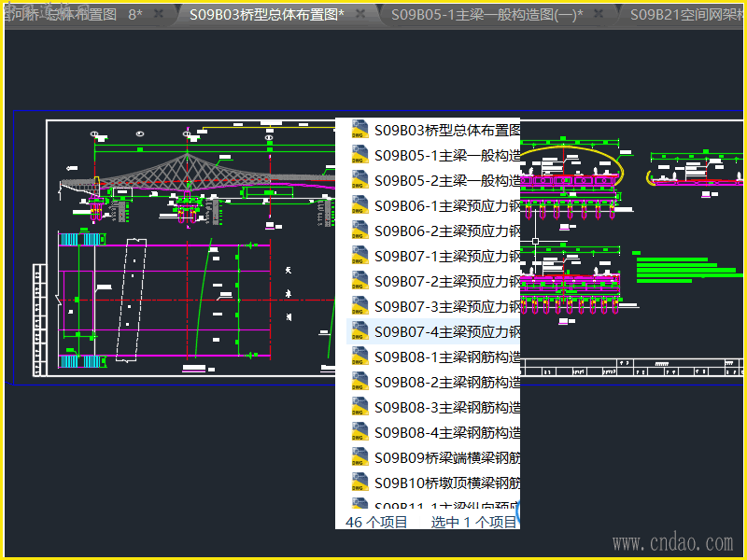Click the S09B03 DWG file icon
This screenshot has height=560, width=747.
[359, 130]
